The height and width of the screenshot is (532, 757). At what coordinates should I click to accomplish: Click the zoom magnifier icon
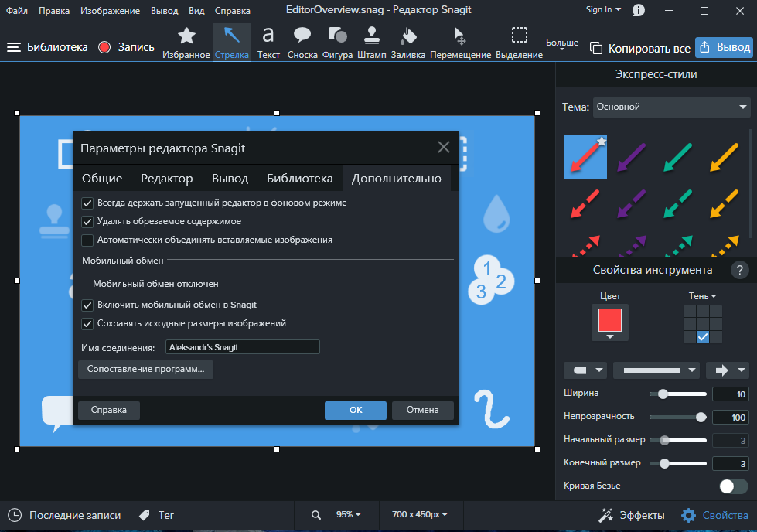tap(316, 515)
